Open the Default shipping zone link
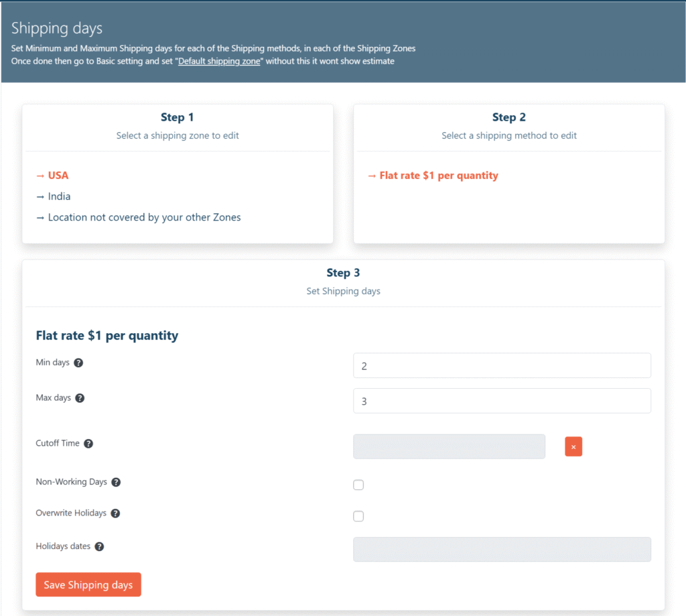 tap(219, 61)
